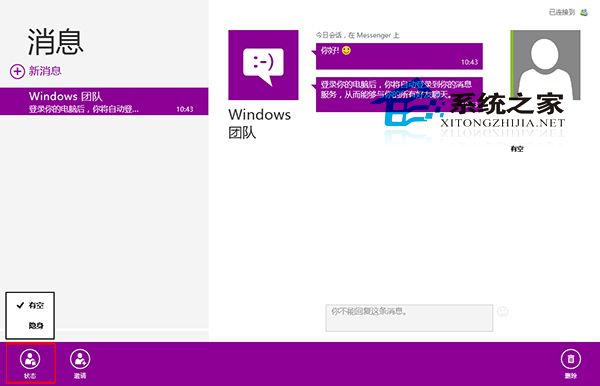Open the 新消息 new message link

[45, 71]
